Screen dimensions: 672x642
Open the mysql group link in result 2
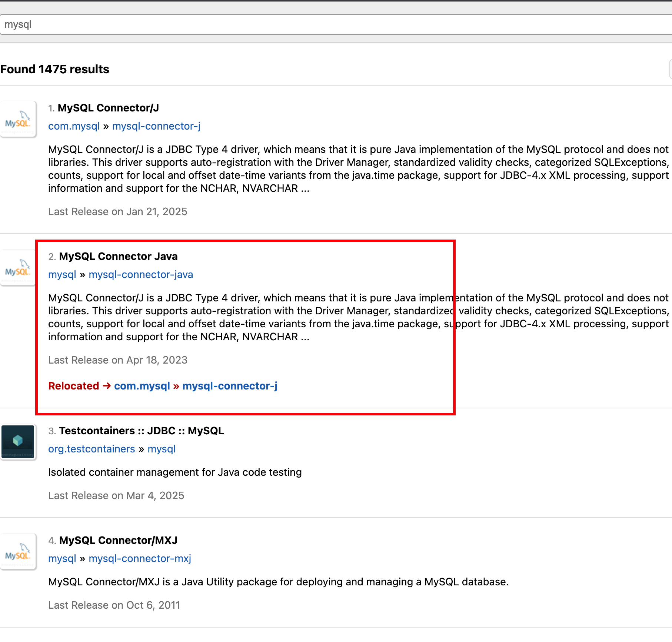(x=62, y=275)
